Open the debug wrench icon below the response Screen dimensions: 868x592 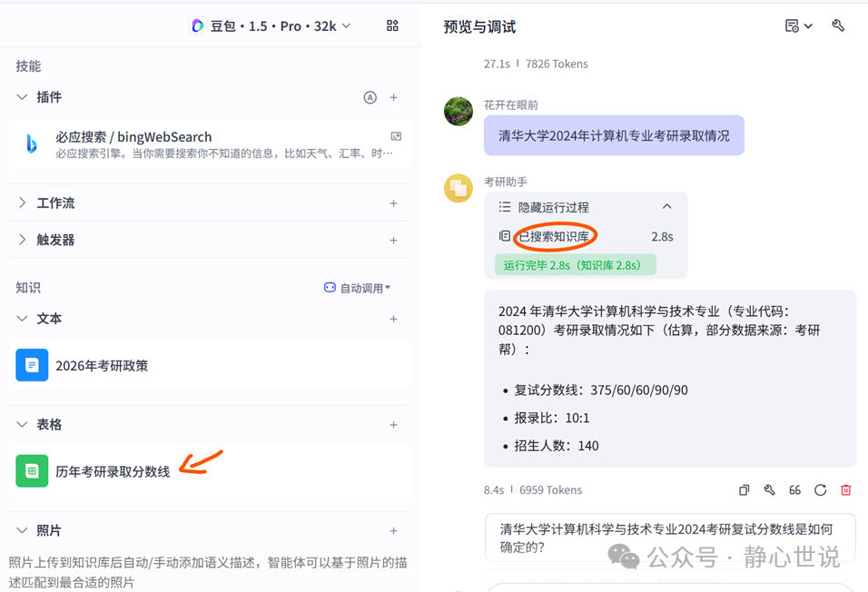point(769,489)
